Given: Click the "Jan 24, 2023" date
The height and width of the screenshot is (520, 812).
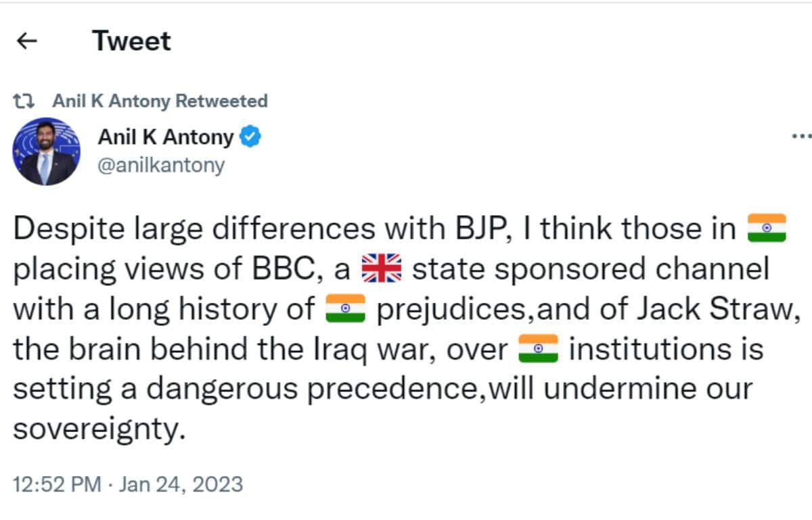Looking at the screenshot, I should point(180,484).
